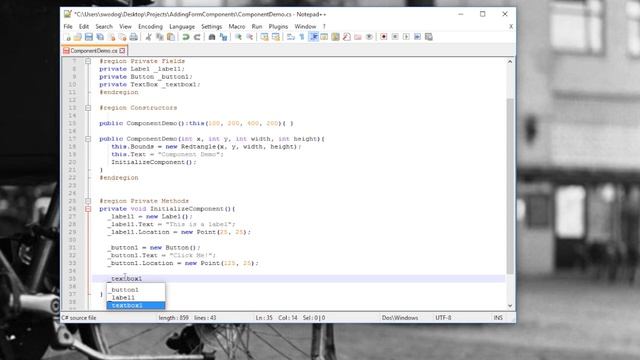Click the Save All toolbar icon
The width and height of the screenshot is (640, 360).
click(x=100, y=37)
